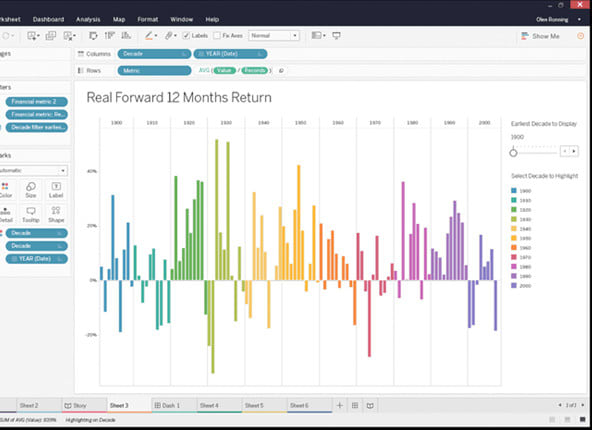
Task: Toggle the Fix Axes checkbox
Action: pyautogui.click(x=217, y=36)
